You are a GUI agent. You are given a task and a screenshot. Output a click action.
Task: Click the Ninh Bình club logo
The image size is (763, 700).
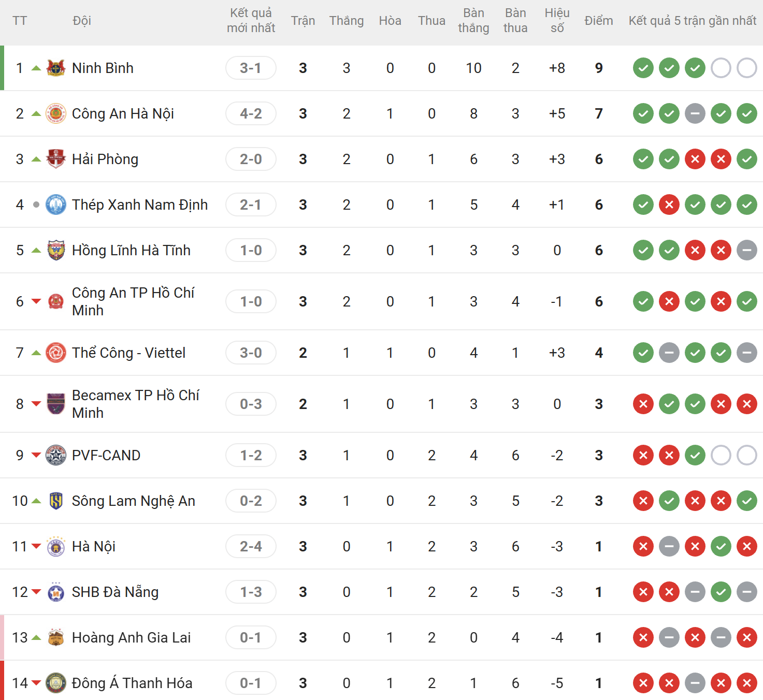(56, 68)
